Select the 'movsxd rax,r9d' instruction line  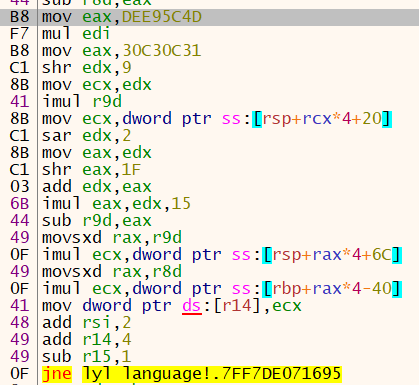(x=112, y=238)
